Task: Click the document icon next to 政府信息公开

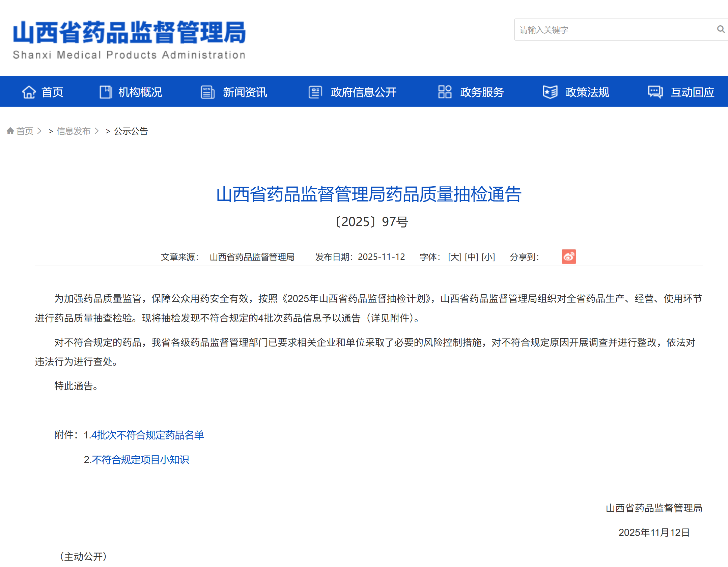Action: click(315, 92)
